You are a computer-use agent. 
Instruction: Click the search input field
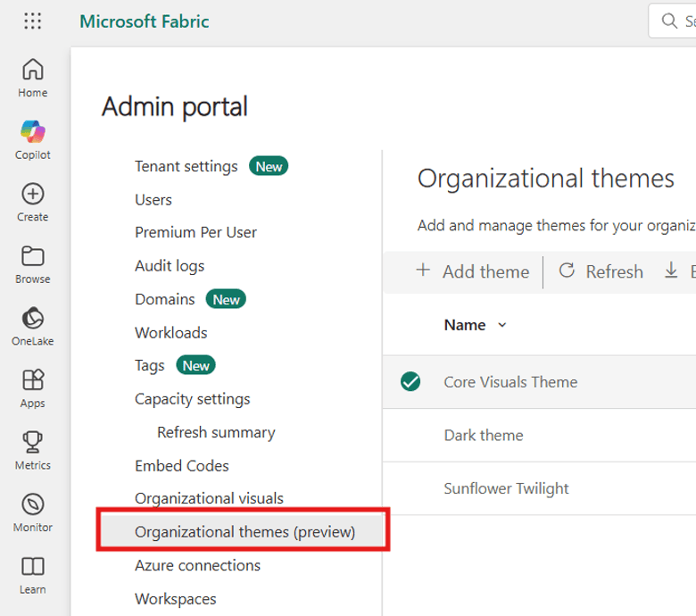click(678, 21)
